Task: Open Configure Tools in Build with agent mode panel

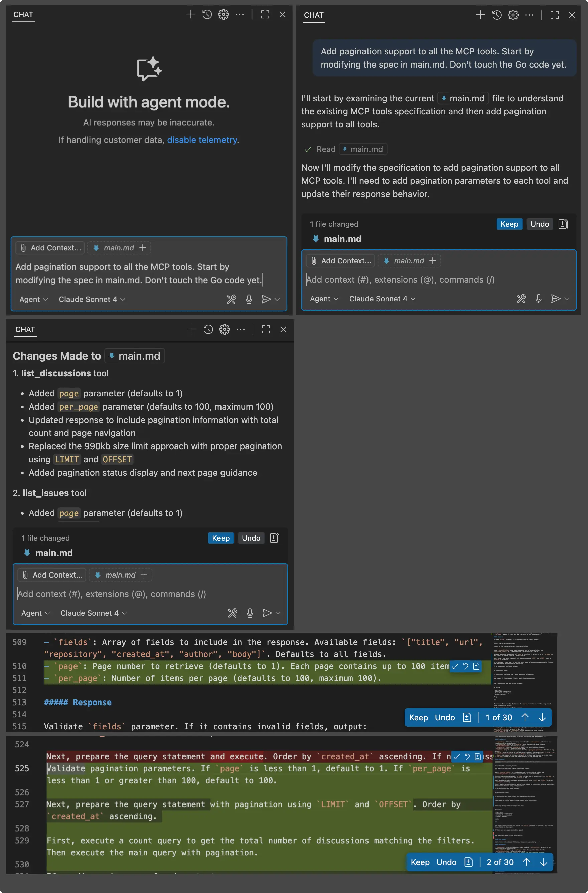Action: point(232,299)
